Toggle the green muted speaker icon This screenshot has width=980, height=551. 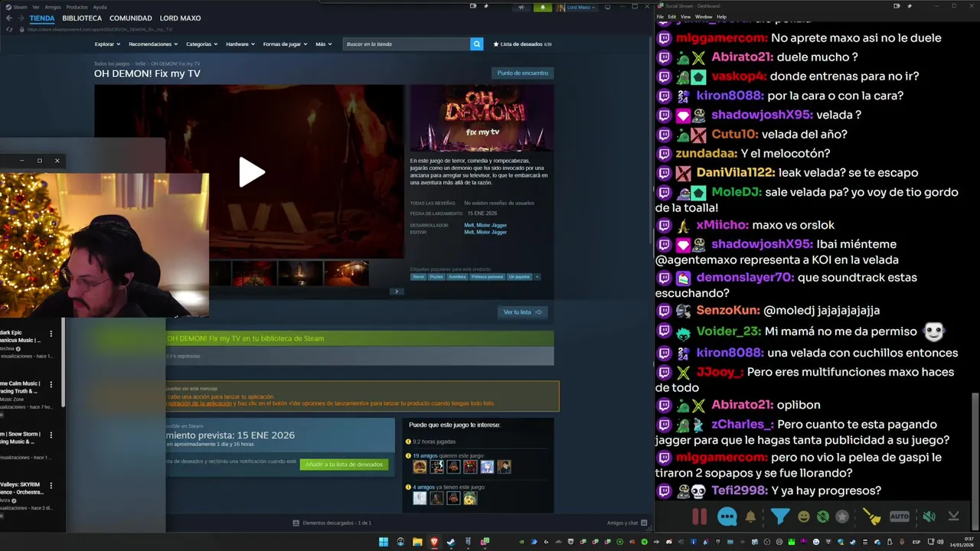coord(929,517)
